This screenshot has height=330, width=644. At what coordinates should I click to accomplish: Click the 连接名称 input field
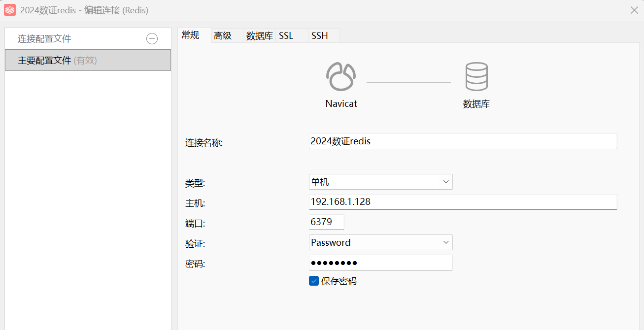tap(462, 141)
